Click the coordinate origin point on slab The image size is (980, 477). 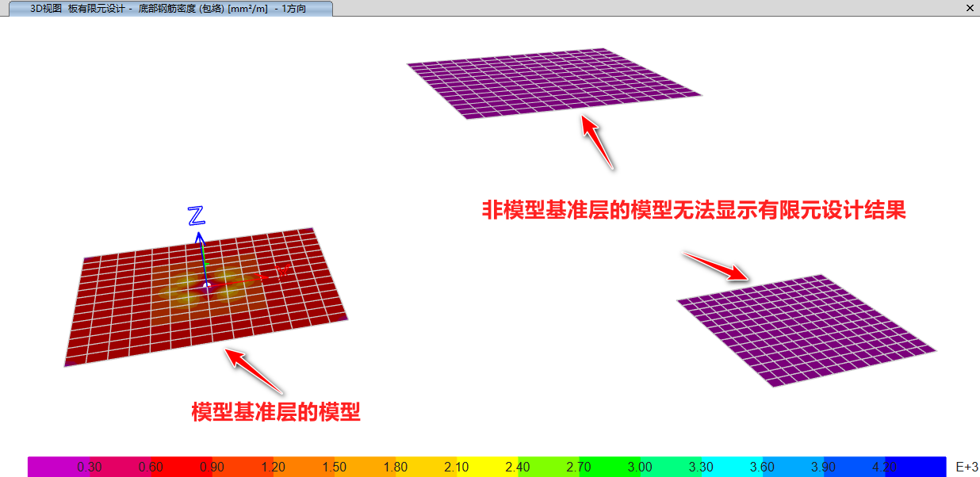[x=207, y=284]
